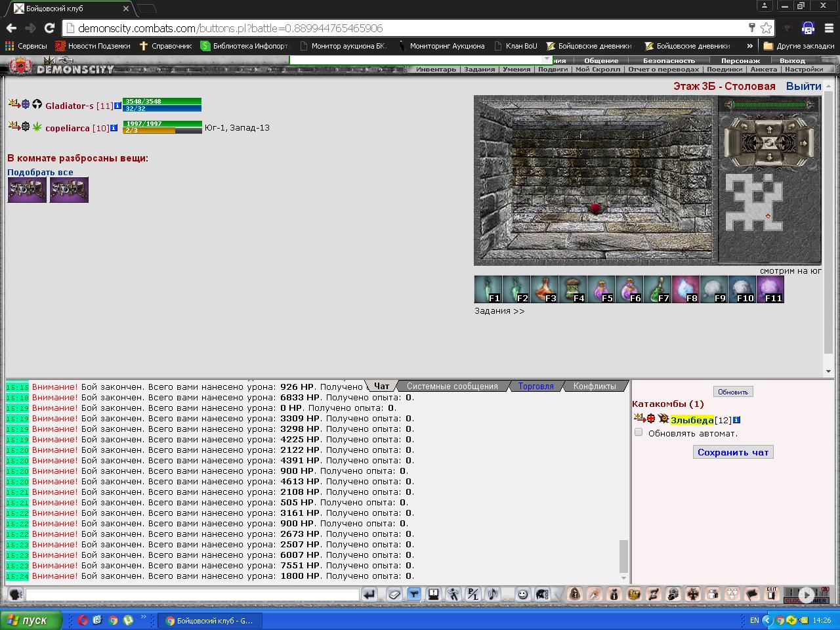Open the Умения menu item

pyautogui.click(x=516, y=69)
